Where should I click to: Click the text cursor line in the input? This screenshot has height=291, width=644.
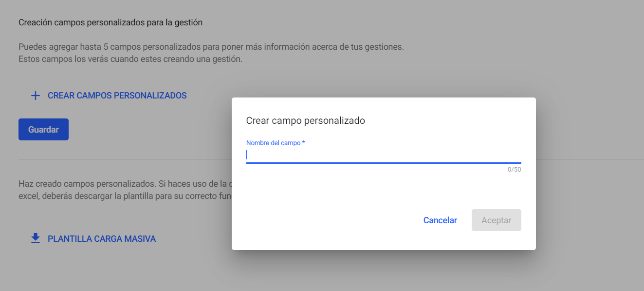(x=248, y=154)
